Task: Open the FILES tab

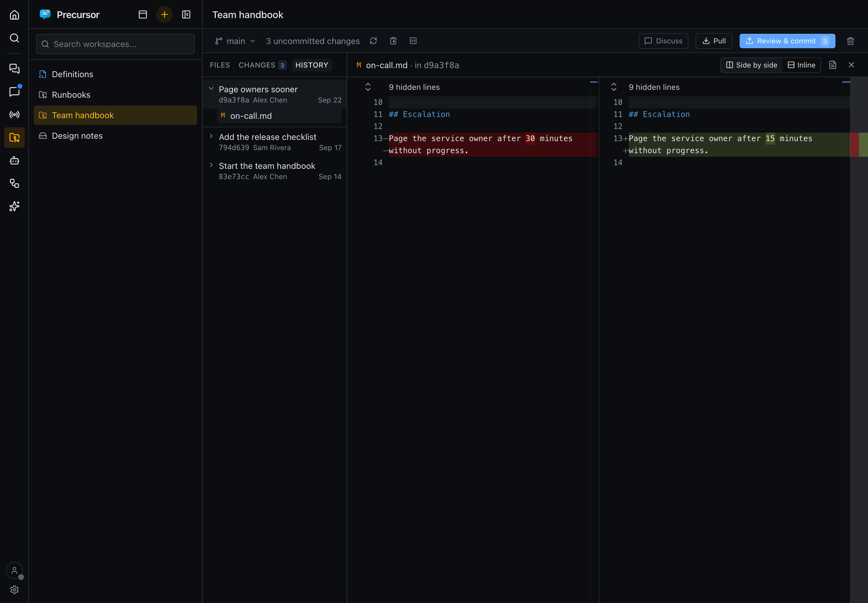Action: point(220,65)
